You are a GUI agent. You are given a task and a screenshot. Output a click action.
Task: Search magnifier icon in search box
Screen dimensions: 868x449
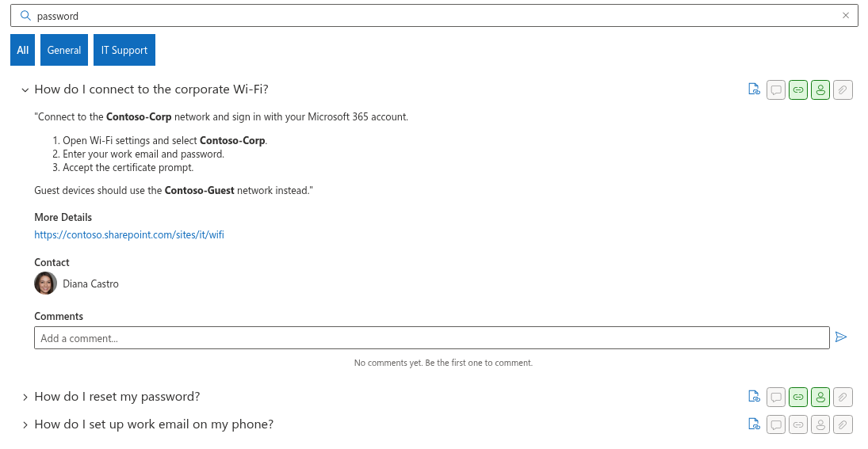click(x=25, y=16)
